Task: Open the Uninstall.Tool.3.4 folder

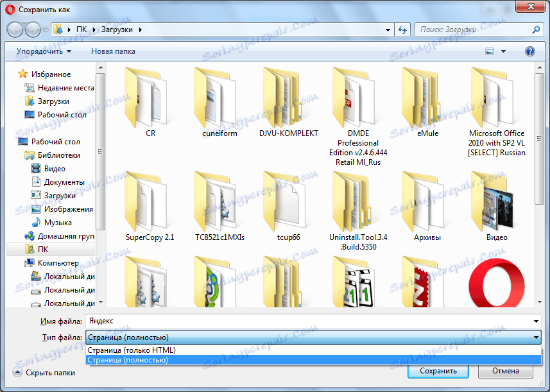Action: pos(358,210)
